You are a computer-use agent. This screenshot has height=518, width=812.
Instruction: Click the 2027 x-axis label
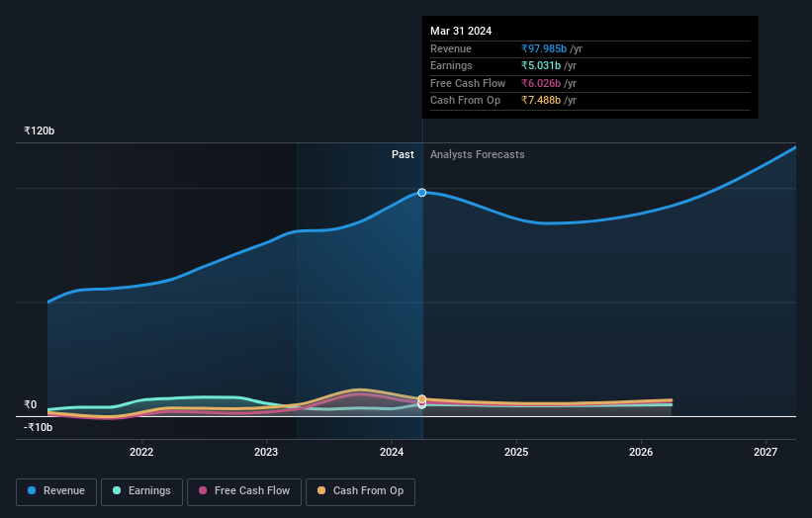tap(766, 453)
